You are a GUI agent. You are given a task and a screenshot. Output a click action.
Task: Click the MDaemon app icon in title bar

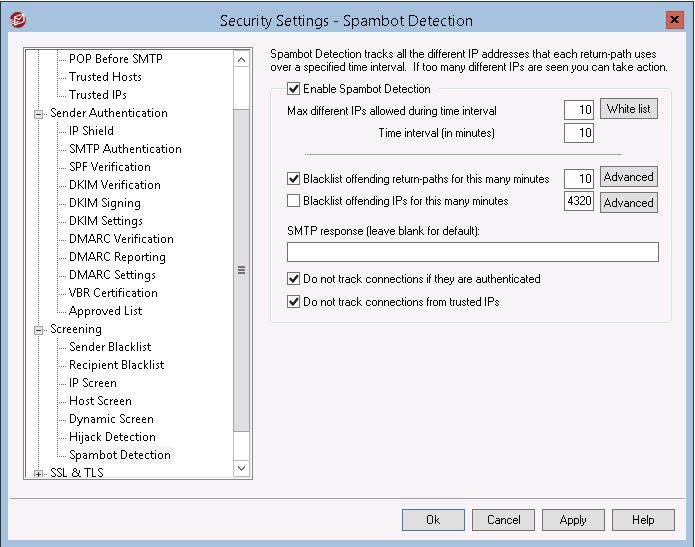18,20
